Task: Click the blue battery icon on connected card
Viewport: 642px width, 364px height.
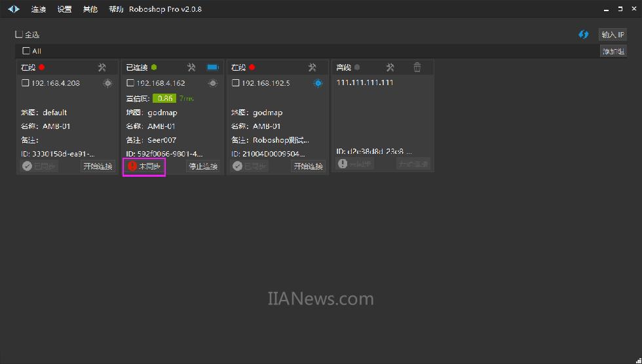Action: point(212,67)
